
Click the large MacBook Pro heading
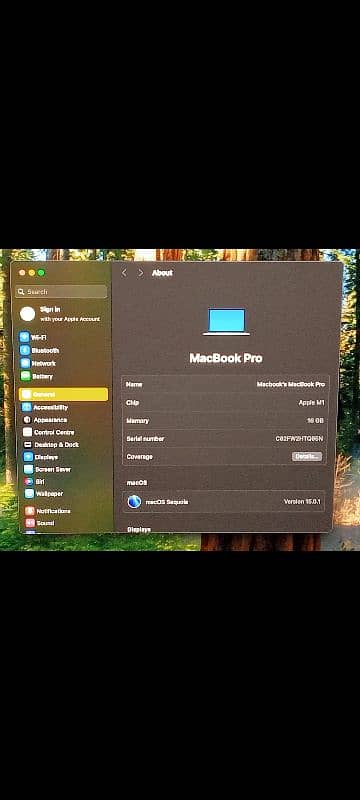pos(226,358)
